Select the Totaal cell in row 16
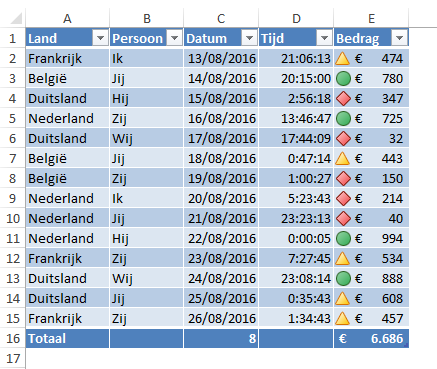 pyautogui.click(x=67, y=338)
